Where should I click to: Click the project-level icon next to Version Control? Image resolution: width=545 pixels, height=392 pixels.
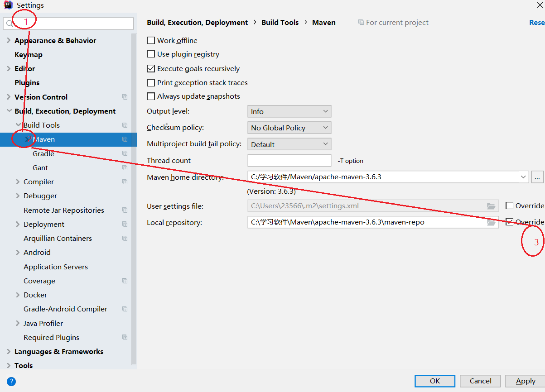click(x=125, y=97)
